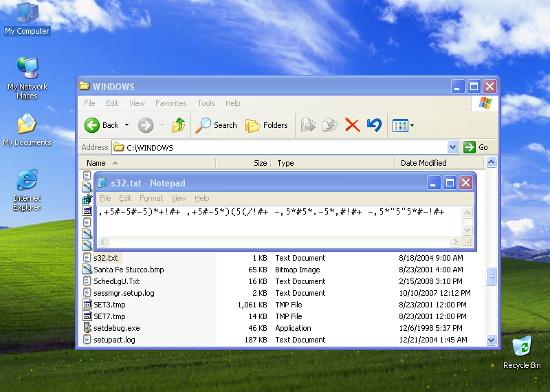Go up one folder level
Image resolution: width=550 pixels, height=392 pixels.
179,125
